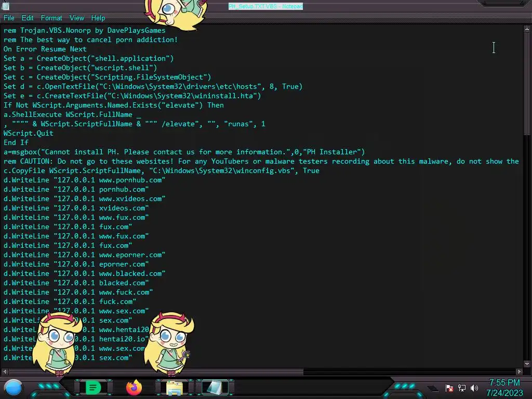Open the View menu

77,18
